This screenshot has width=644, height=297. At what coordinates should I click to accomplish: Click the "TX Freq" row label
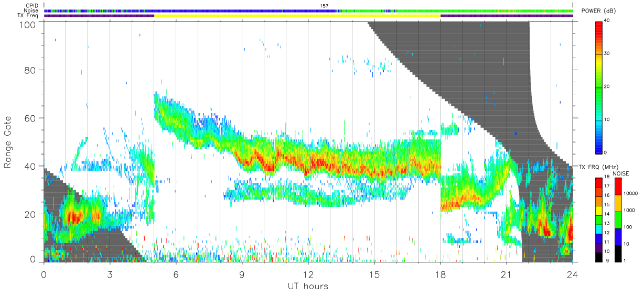pos(28,16)
